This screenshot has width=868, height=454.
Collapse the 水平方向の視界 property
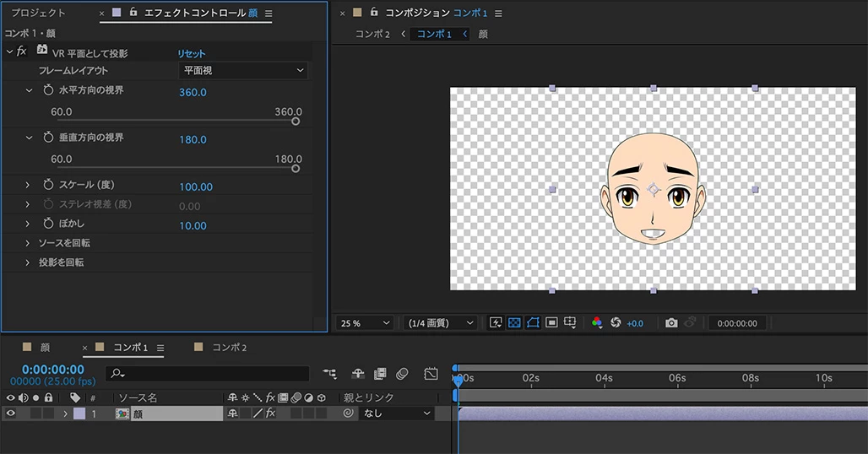click(x=29, y=90)
